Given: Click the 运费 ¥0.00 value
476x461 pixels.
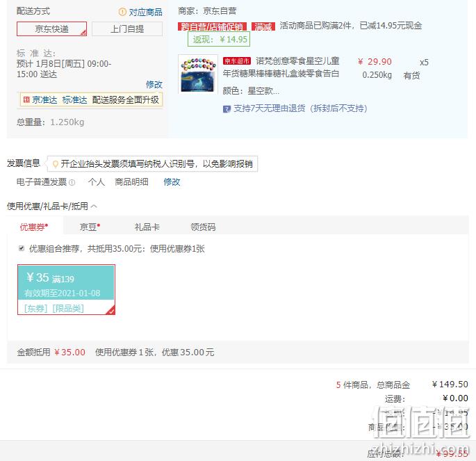Looking at the screenshot, I should pos(455,398).
